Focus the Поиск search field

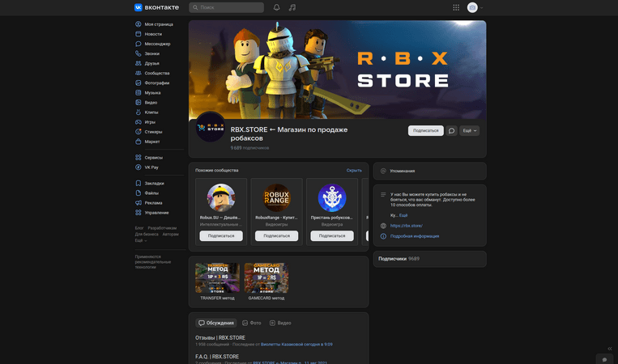coord(226,7)
